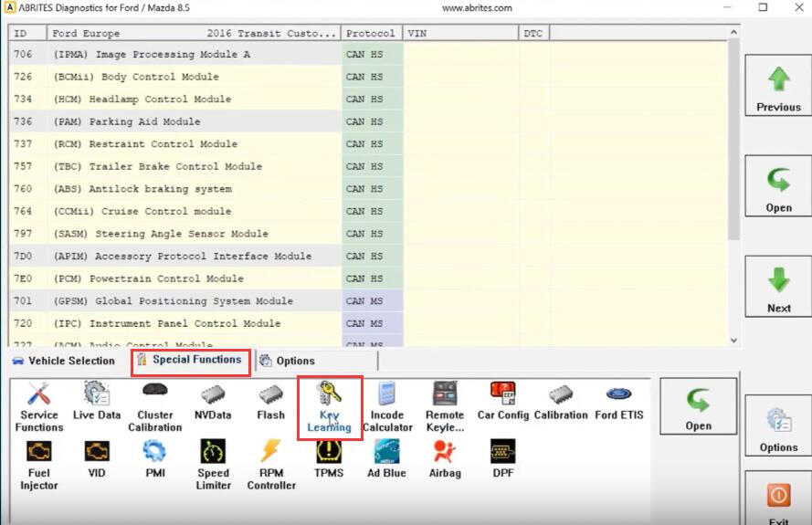Go to Previous with green up arrow
Viewport: 812px width, 525px height.
(778, 85)
